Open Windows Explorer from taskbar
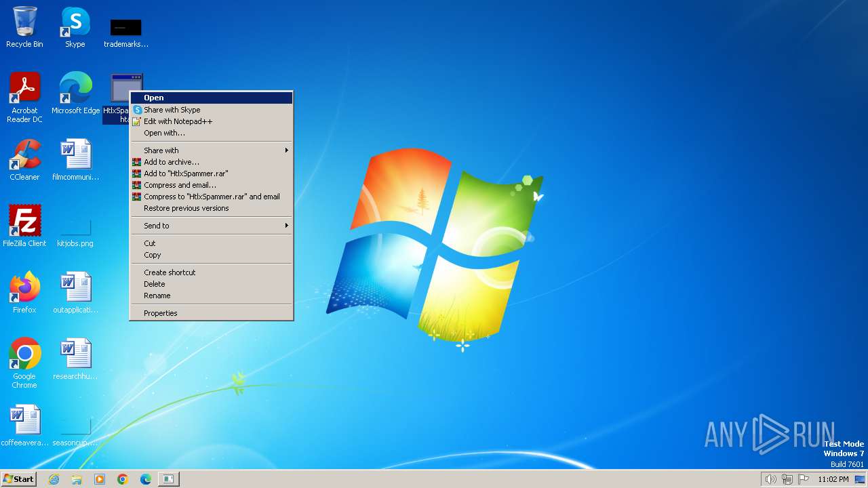The image size is (868, 488). 77,479
